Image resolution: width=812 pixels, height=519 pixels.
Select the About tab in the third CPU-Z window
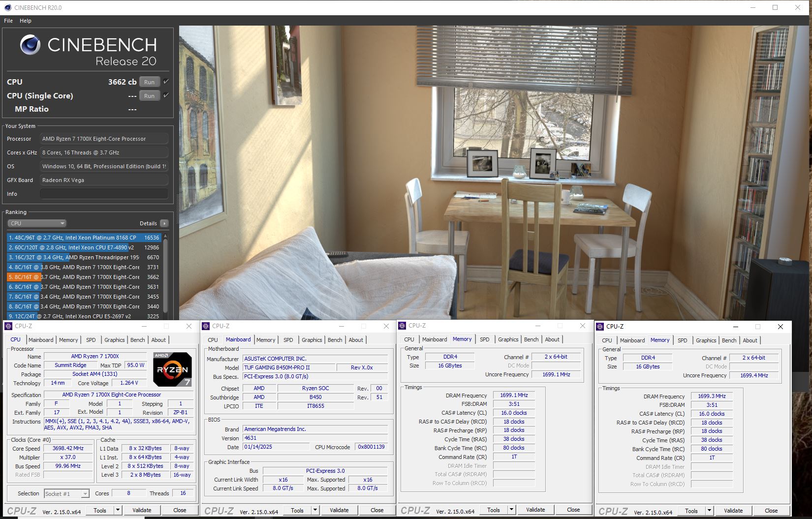552,339
